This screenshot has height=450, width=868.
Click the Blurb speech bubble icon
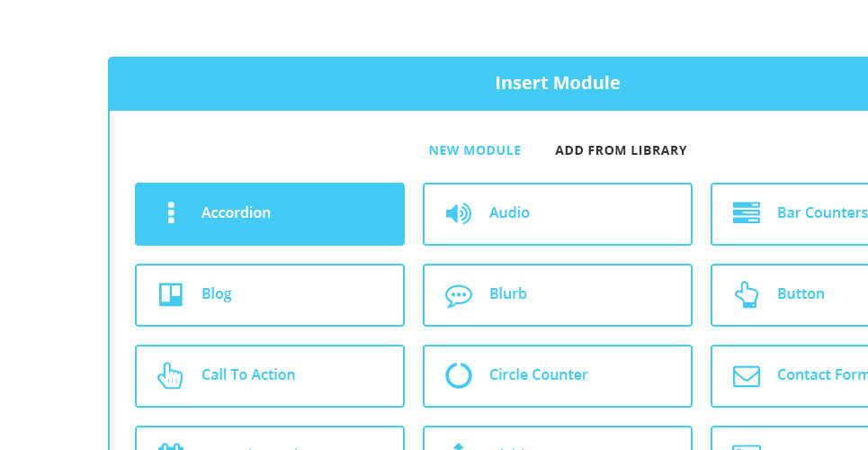click(x=459, y=295)
